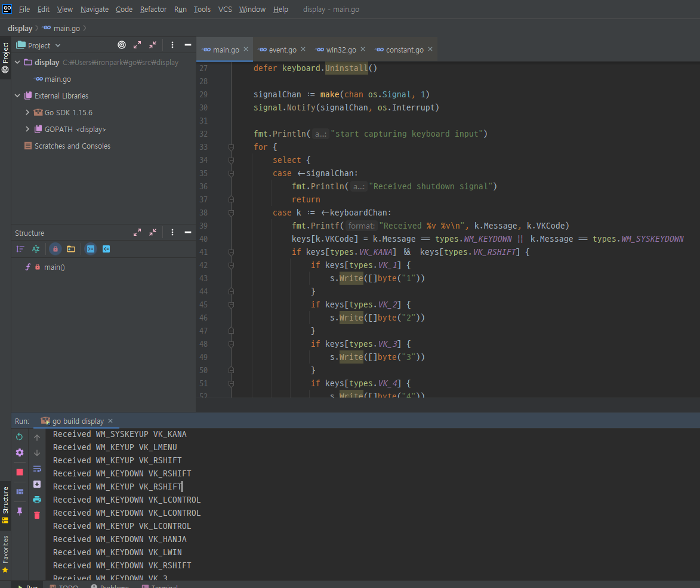Open the File menu
The image size is (700, 588).
[x=24, y=10]
